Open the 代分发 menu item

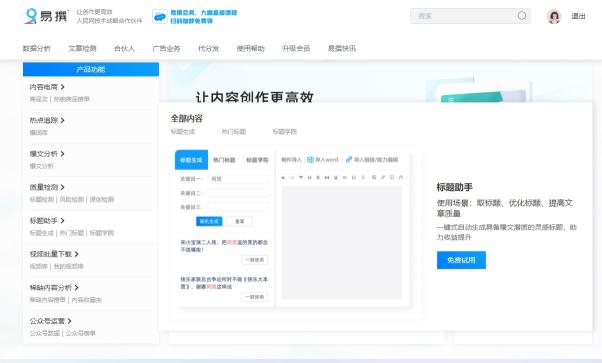208,48
